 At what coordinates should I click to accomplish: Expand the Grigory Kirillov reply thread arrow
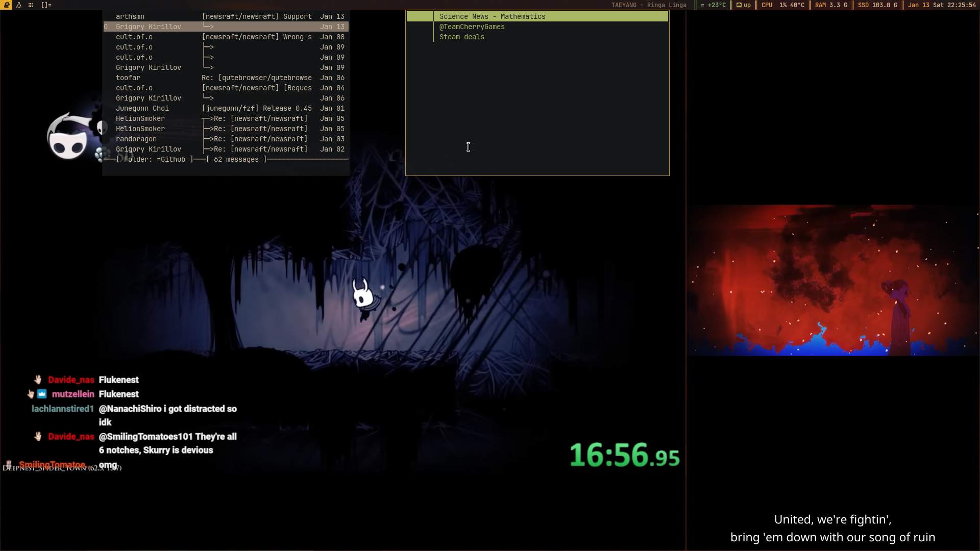(208, 27)
